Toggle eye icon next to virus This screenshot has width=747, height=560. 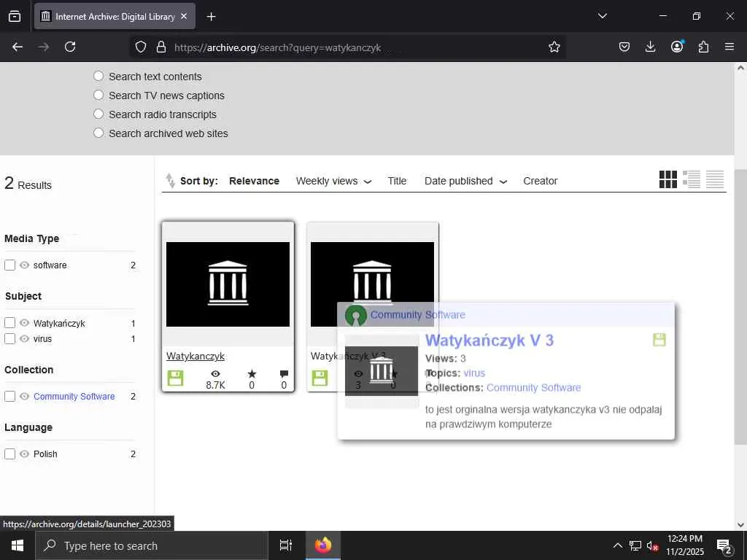tap(24, 338)
